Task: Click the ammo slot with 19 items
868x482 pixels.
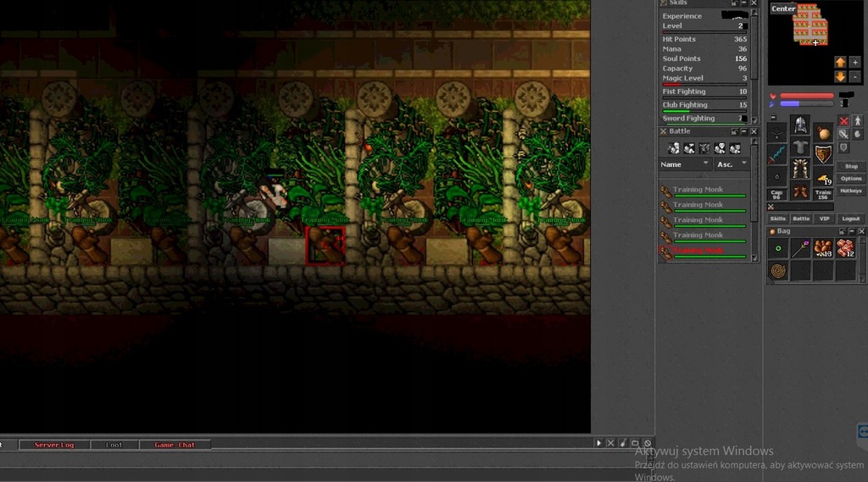Action: point(823,178)
